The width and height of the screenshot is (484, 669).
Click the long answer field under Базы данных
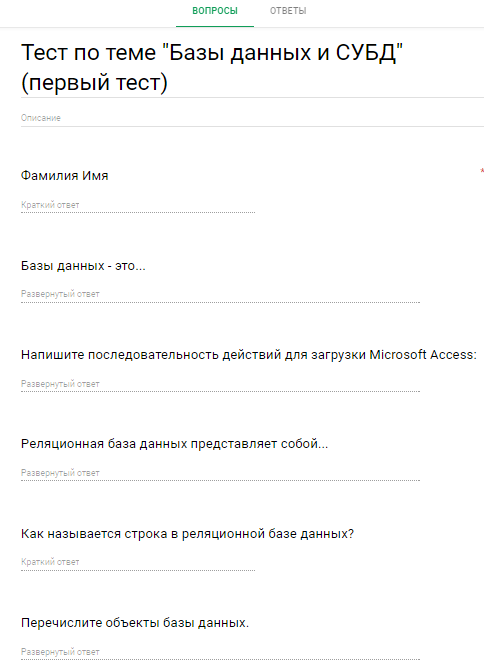[x=220, y=294]
